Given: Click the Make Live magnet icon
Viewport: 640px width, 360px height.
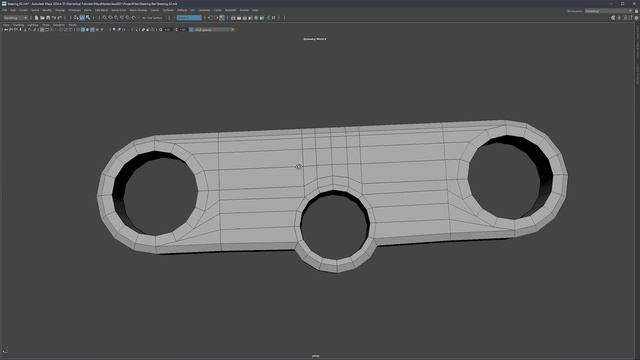Looking at the screenshot, I should [x=133, y=18].
